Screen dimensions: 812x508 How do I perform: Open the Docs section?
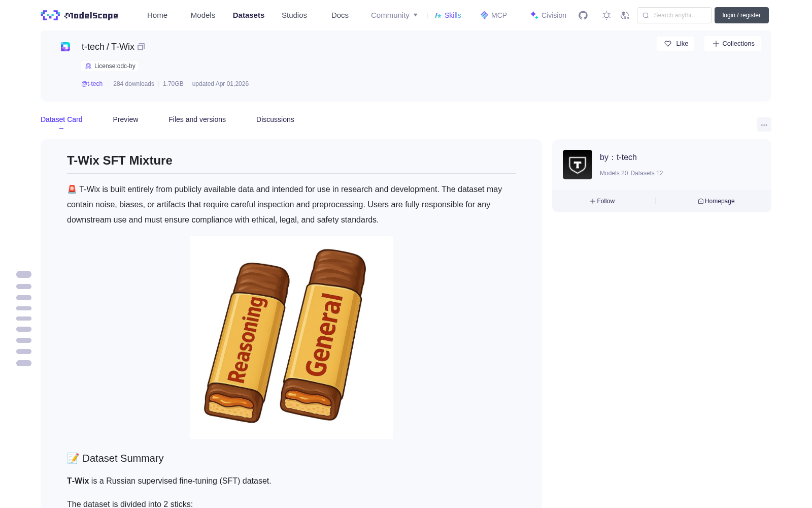click(x=340, y=15)
